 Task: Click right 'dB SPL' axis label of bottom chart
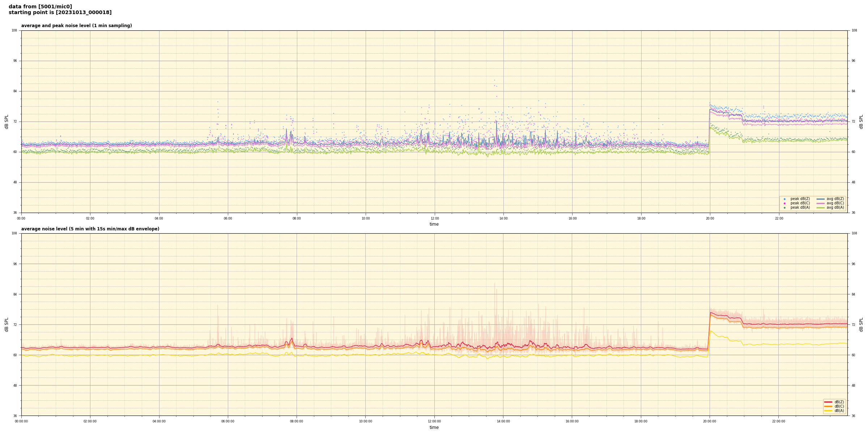[861, 324]
